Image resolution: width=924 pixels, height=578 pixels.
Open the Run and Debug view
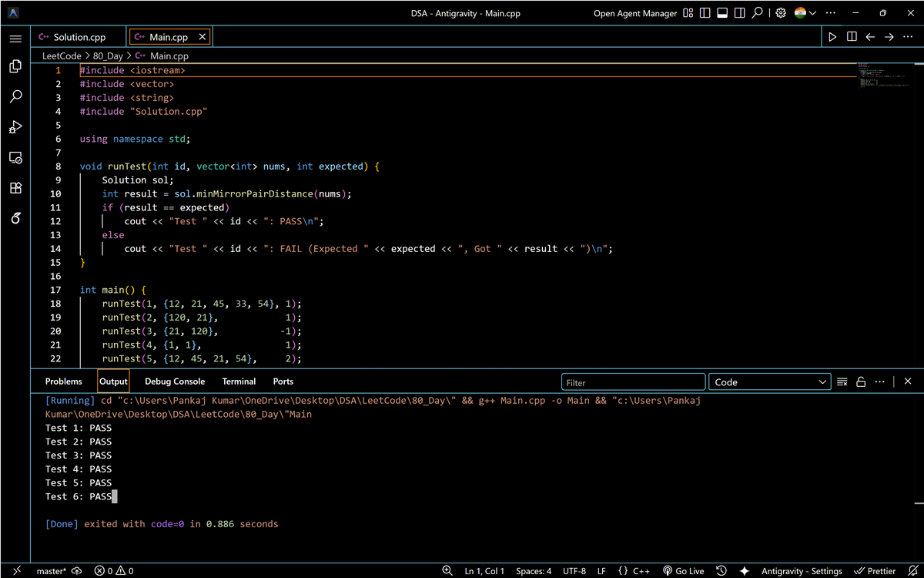pyautogui.click(x=15, y=126)
